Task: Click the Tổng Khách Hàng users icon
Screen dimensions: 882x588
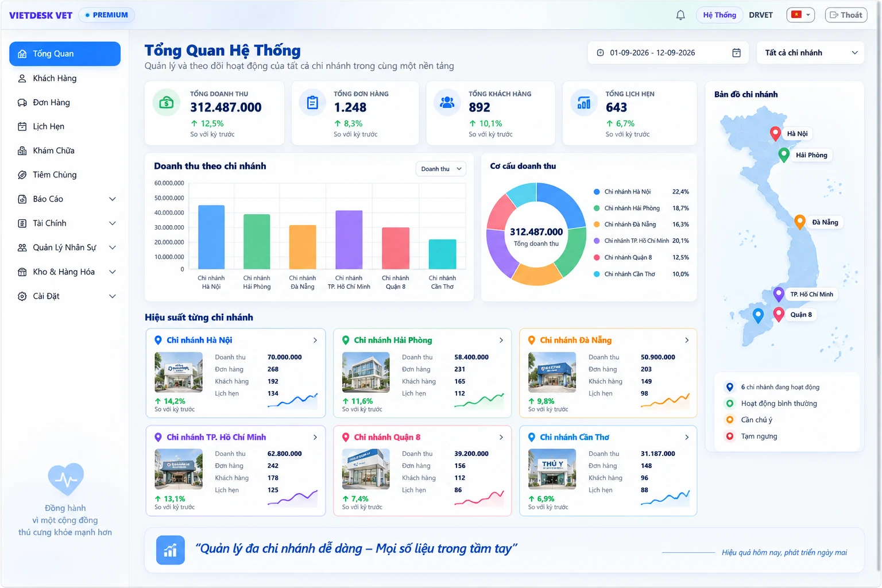Action: (x=447, y=103)
